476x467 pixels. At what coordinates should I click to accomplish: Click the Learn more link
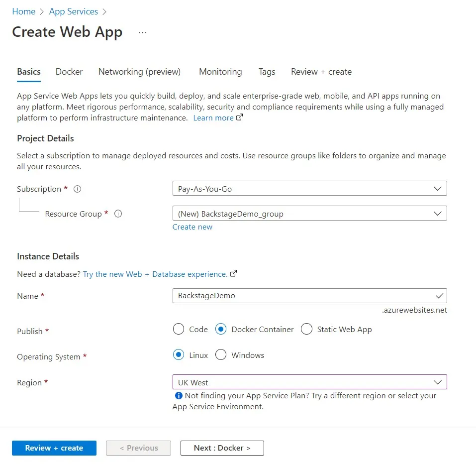[213, 118]
